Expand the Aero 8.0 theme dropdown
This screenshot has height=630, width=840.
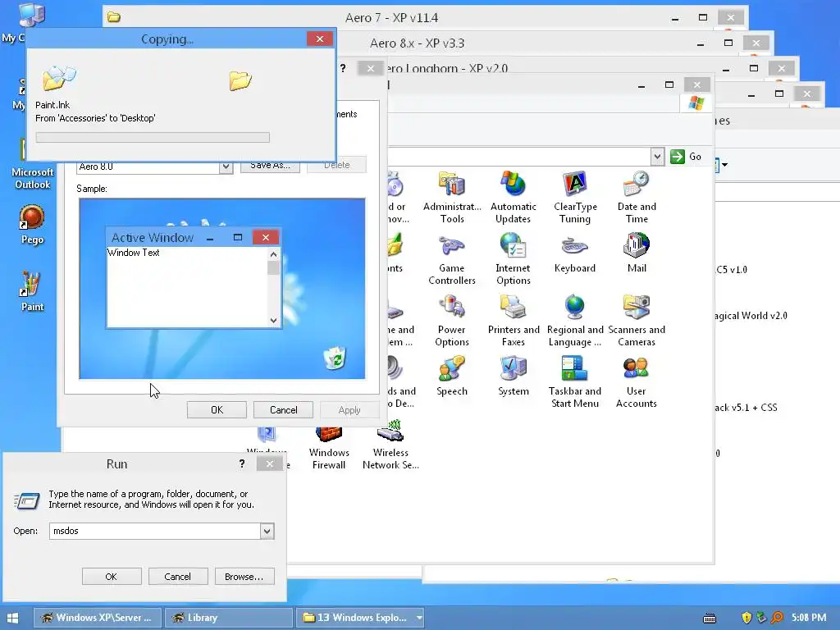(226, 167)
